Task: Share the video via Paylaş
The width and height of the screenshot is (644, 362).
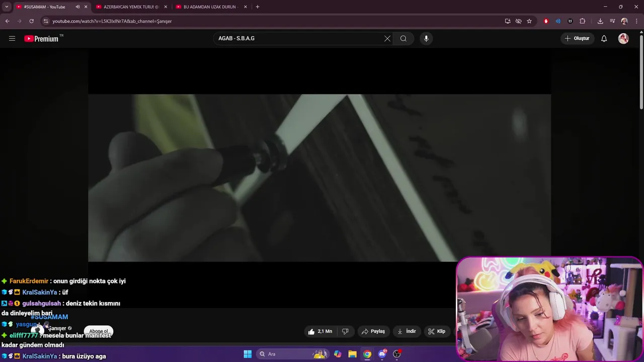Action: click(x=373, y=331)
